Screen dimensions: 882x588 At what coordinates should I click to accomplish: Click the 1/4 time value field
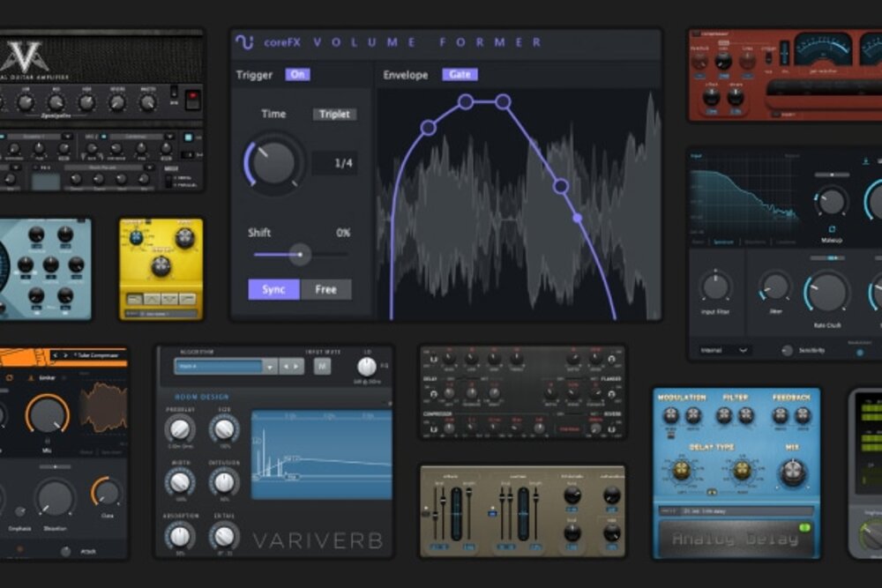(x=334, y=163)
